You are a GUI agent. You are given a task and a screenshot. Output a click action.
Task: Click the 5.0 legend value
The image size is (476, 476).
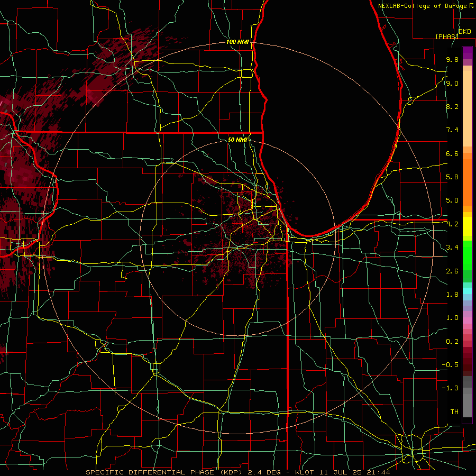point(452,200)
